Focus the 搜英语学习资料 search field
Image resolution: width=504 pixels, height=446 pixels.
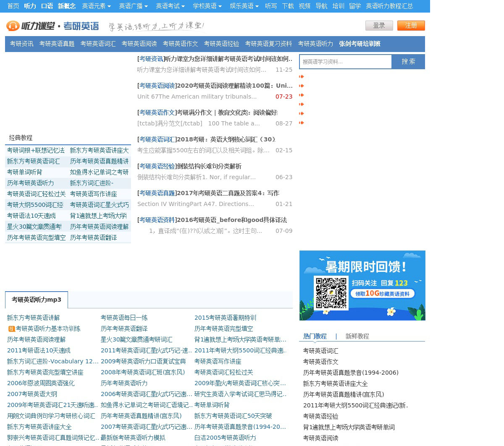point(345,62)
